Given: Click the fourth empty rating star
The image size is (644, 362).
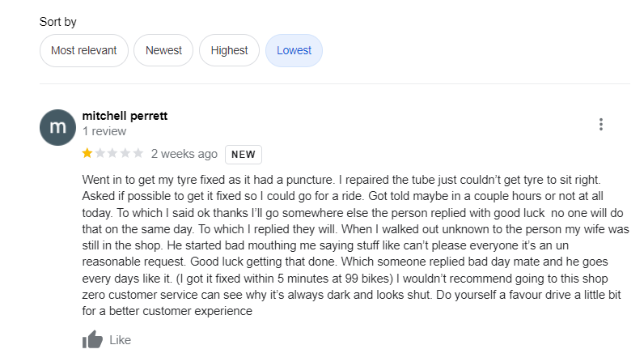Looking at the screenshot, I should point(125,153).
